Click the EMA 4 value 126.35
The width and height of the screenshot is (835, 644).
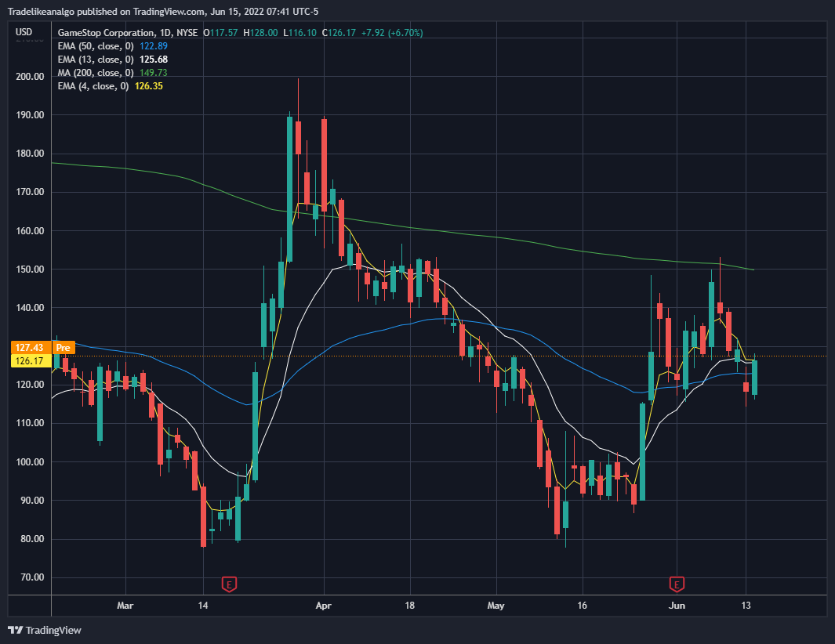(x=148, y=86)
